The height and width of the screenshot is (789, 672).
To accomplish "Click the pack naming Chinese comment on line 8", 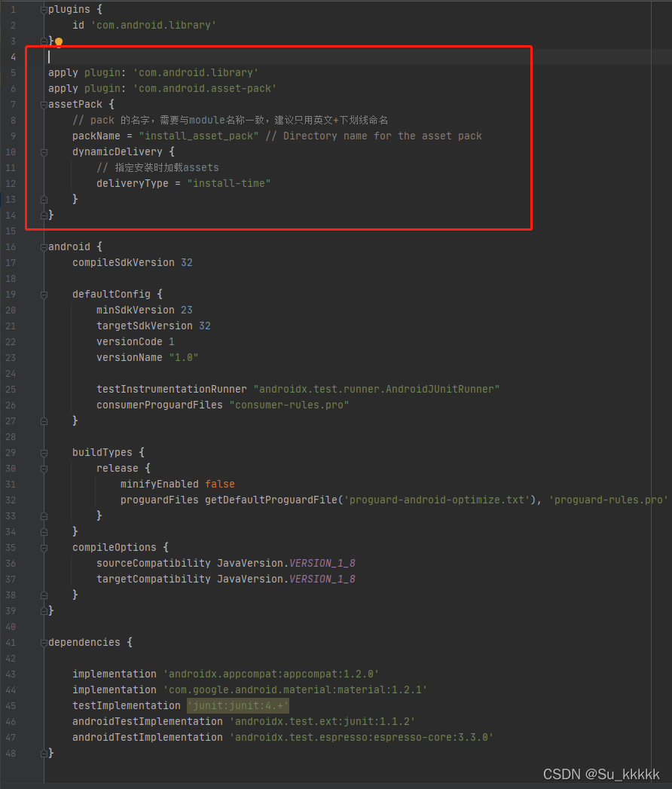I will tap(231, 121).
